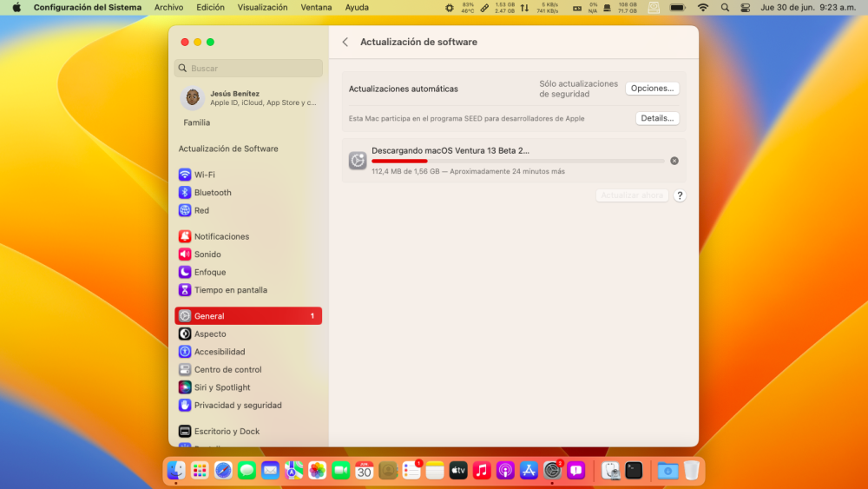The image size is (868, 489).
Task: Click the Opciones... button
Action: 652,89
